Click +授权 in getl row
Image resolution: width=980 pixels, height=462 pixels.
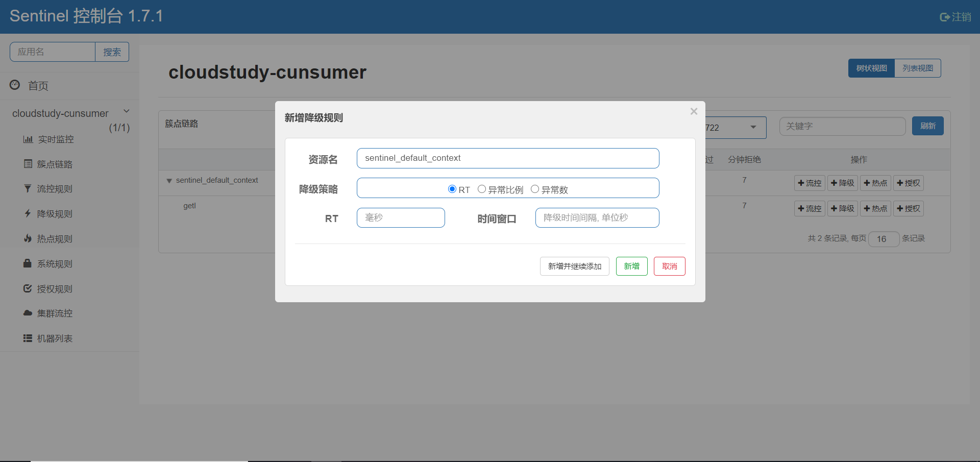coord(909,208)
